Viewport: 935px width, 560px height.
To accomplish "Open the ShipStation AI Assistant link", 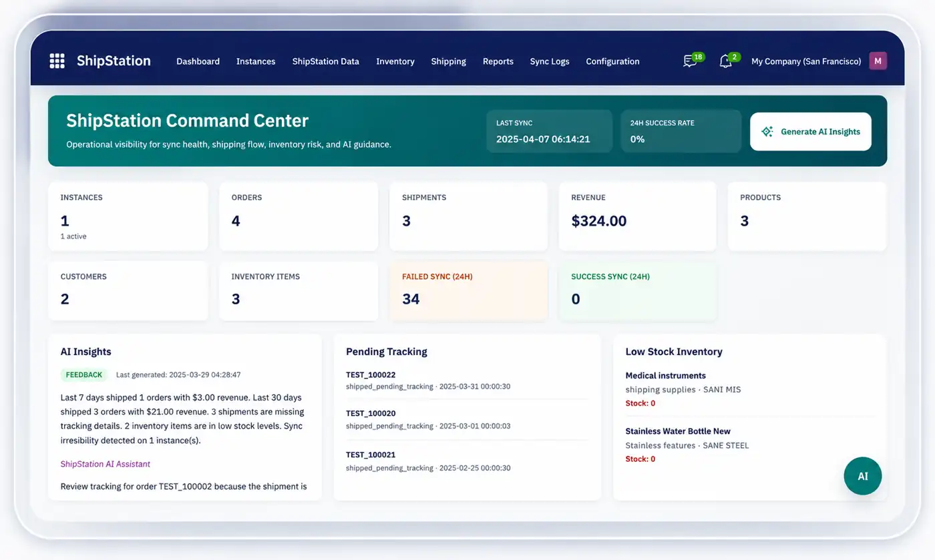I will (x=106, y=464).
